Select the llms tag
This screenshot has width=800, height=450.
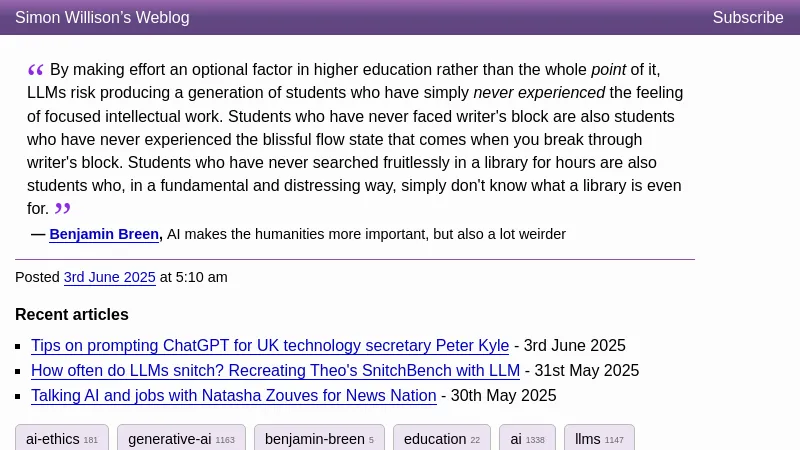point(599,439)
